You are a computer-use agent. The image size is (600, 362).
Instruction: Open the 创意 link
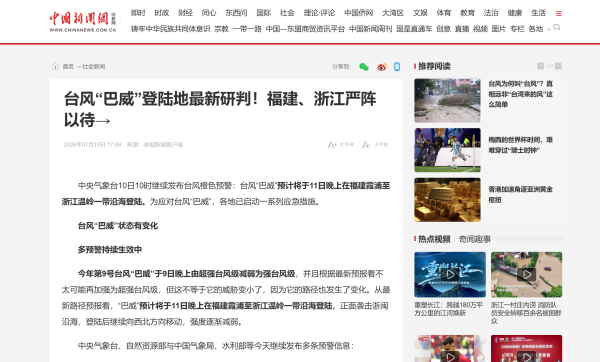443,29
